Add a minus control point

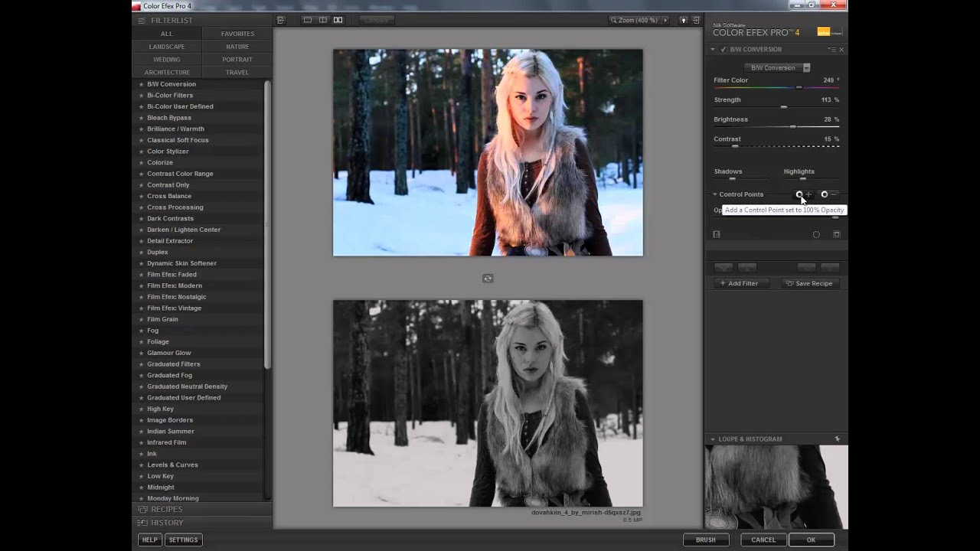point(828,194)
